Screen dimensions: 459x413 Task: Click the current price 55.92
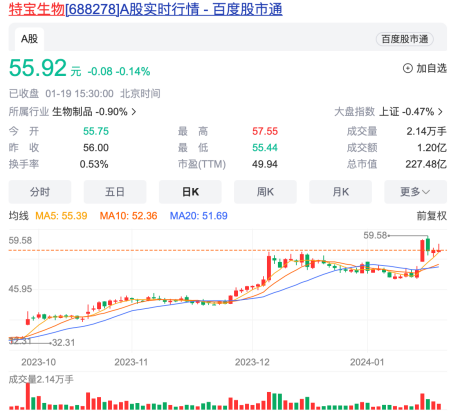(38, 68)
